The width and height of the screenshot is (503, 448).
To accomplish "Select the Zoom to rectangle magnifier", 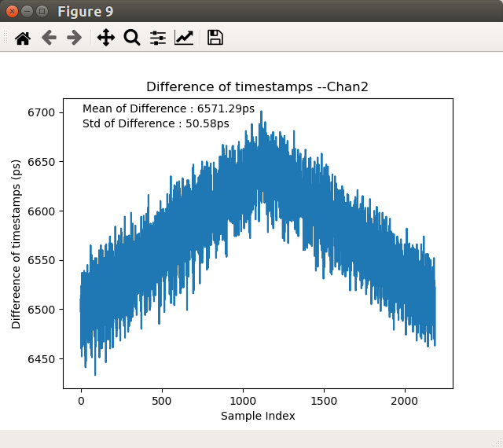I will pos(132,38).
